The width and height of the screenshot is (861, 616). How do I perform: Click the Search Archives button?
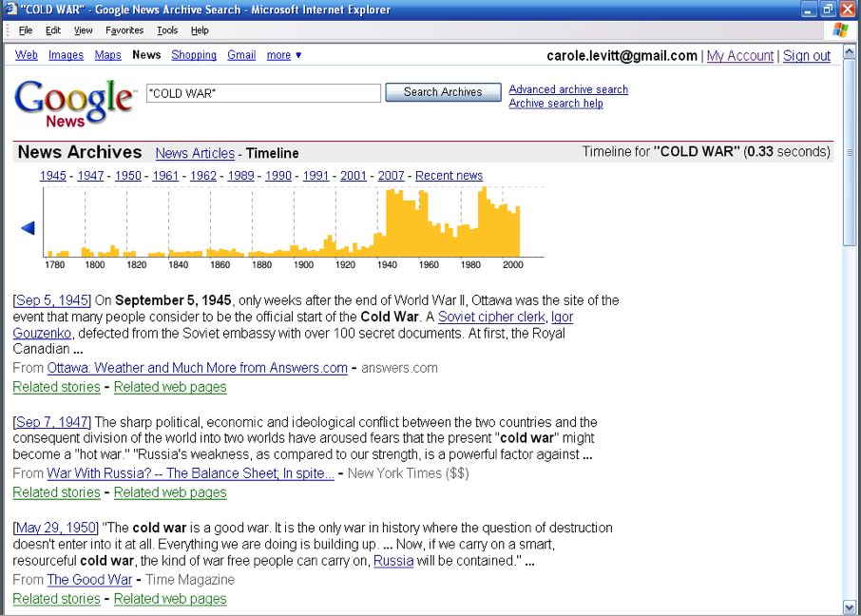coord(443,92)
